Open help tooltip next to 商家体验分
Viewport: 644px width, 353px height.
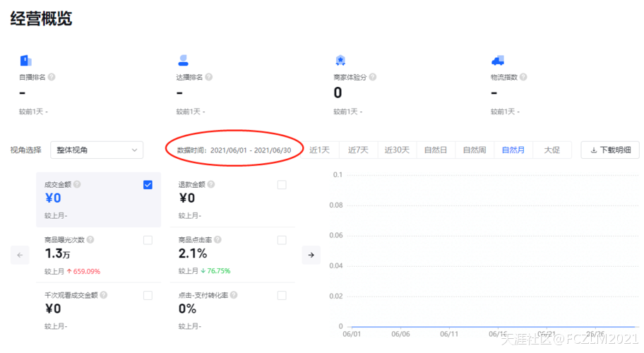coord(373,77)
